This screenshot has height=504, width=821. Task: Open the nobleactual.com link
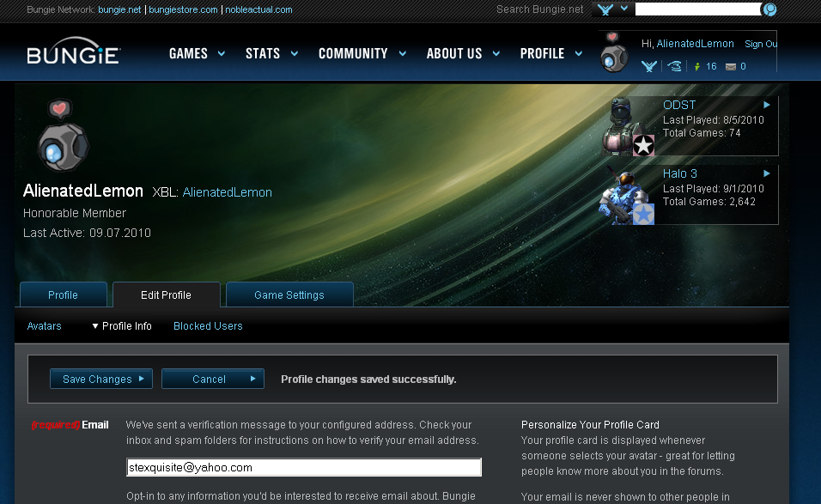[x=258, y=9]
